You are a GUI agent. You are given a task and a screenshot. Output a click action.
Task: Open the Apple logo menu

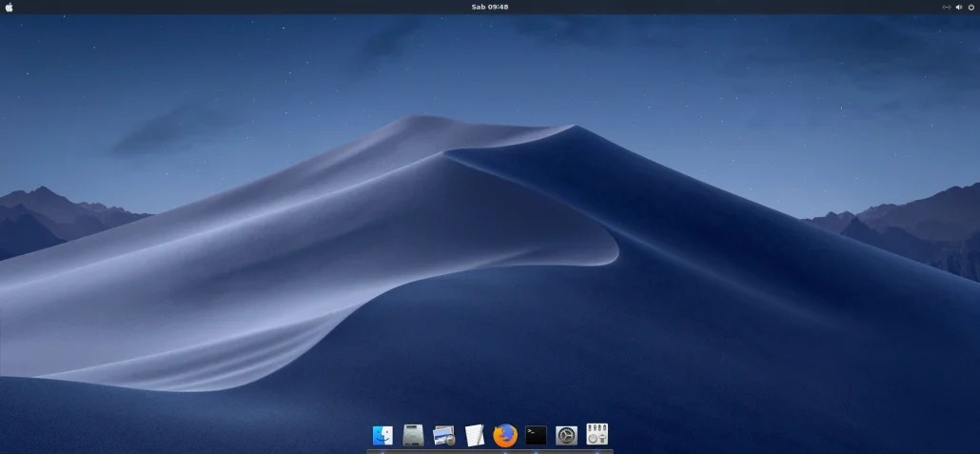[9, 7]
